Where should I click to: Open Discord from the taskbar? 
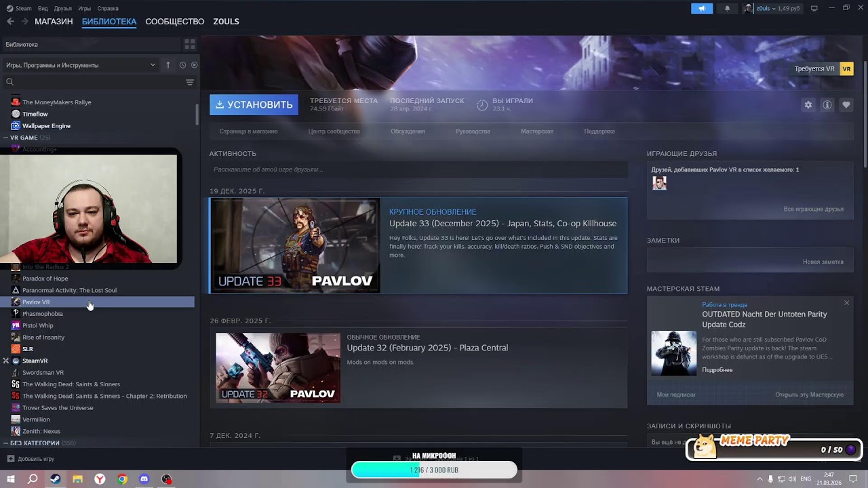tap(144, 479)
